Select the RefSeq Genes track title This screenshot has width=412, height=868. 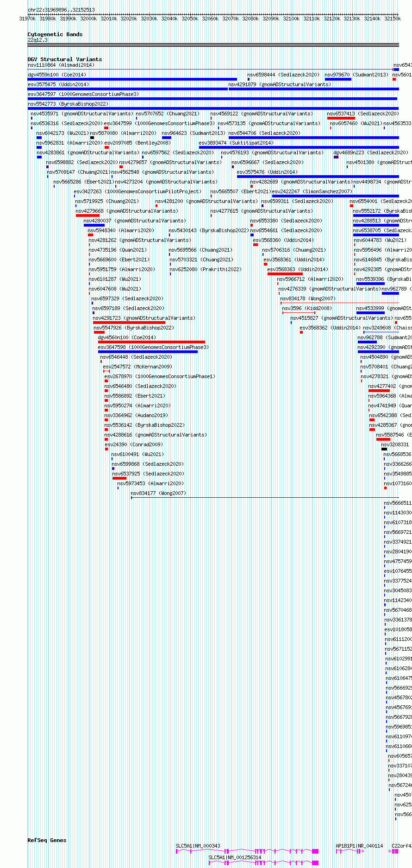pyautogui.click(x=47, y=840)
